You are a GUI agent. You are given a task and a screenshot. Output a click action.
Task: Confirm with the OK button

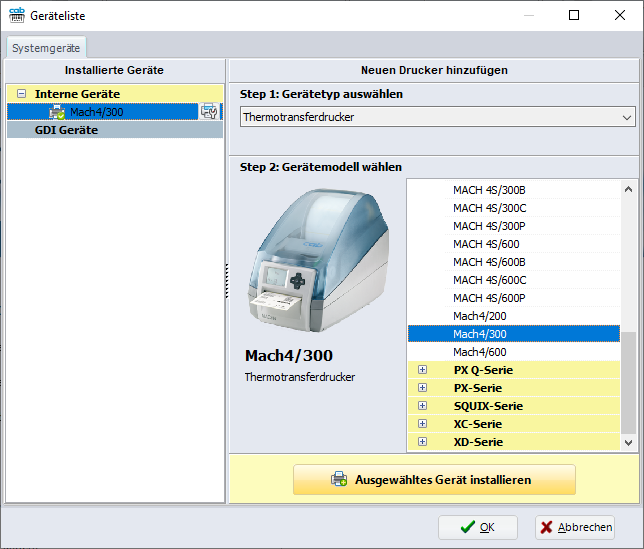(477, 527)
